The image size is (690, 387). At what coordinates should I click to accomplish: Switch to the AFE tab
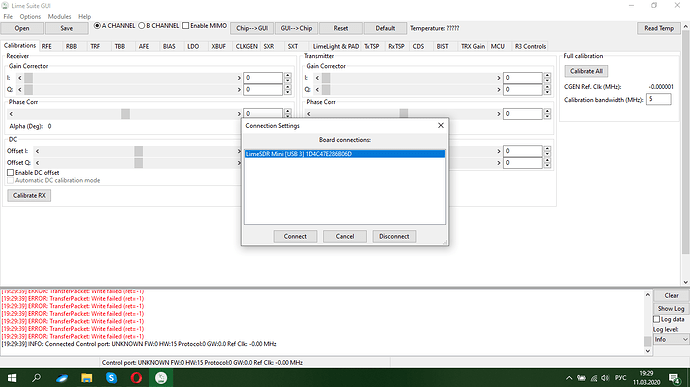pos(144,46)
